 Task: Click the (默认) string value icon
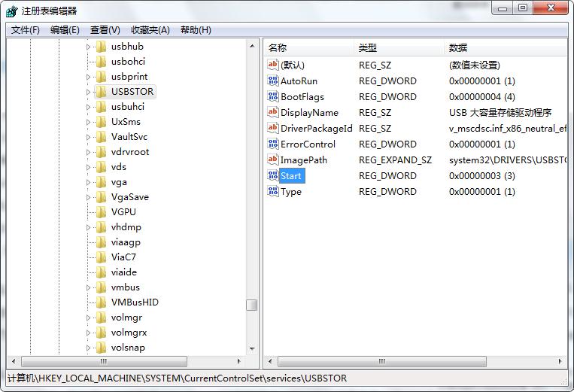[x=273, y=65]
